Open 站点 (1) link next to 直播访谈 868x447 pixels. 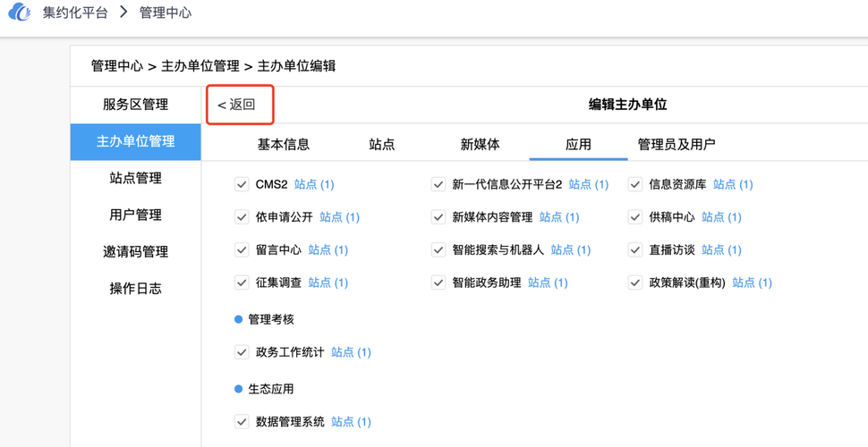(x=721, y=249)
